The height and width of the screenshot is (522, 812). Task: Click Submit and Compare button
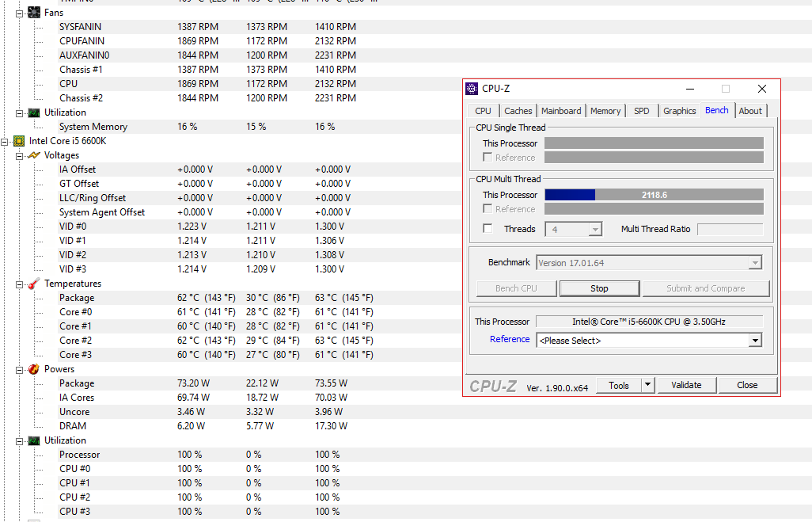pyautogui.click(x=706, y=288)
